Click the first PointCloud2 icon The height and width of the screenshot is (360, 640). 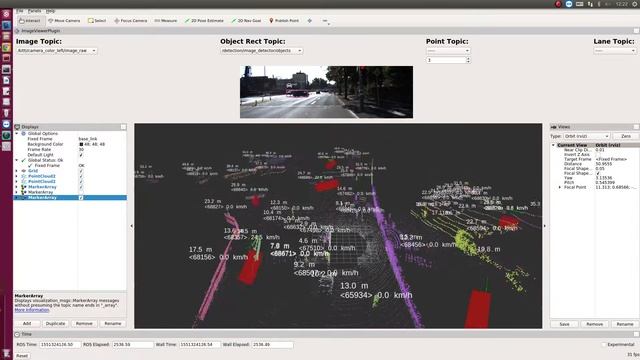coord(24,176)
